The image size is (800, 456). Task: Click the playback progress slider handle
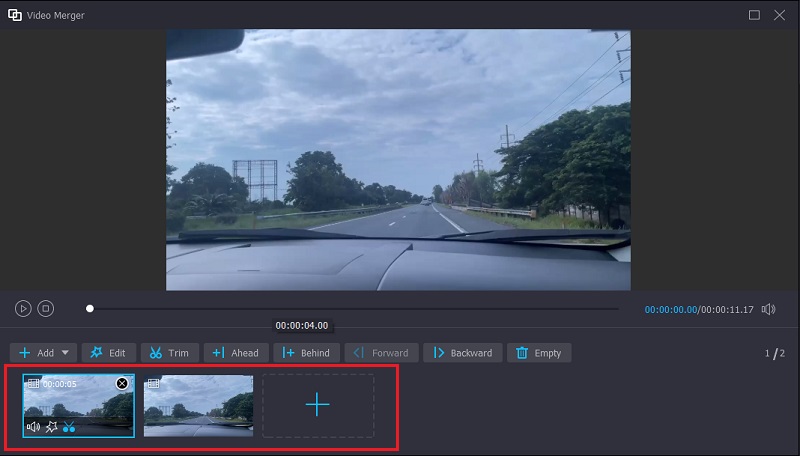(90, 309)
